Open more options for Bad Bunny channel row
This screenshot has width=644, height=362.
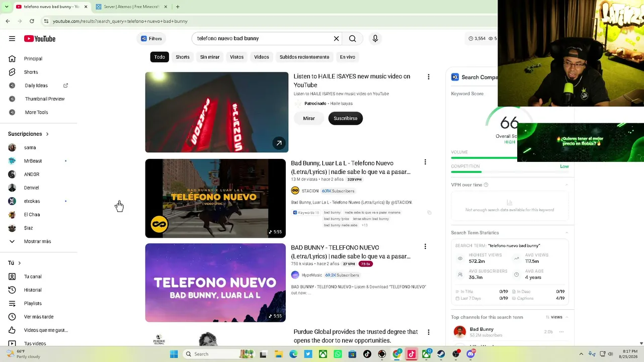pyautogui.click(x=561, y=332)
